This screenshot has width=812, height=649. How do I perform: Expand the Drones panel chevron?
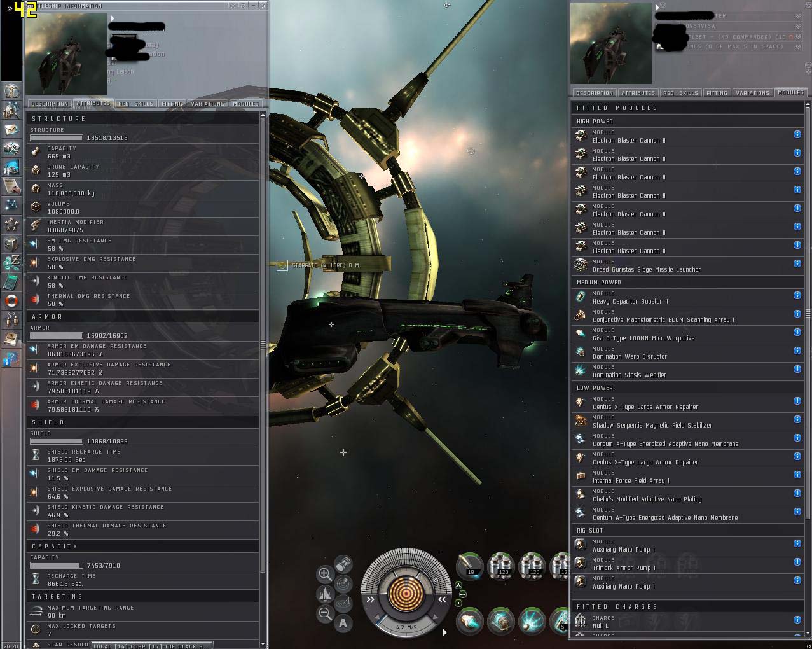pos(798,46)
